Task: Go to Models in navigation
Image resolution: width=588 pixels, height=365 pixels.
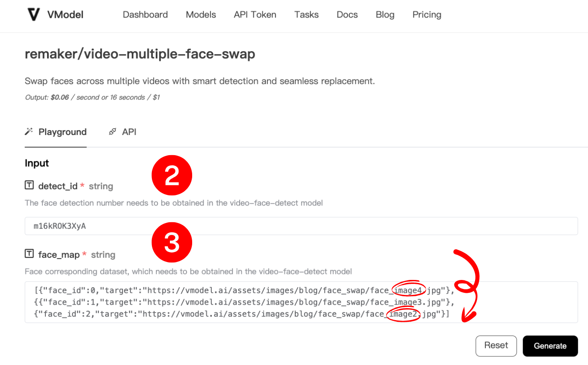Action: [x=201, y=15]
